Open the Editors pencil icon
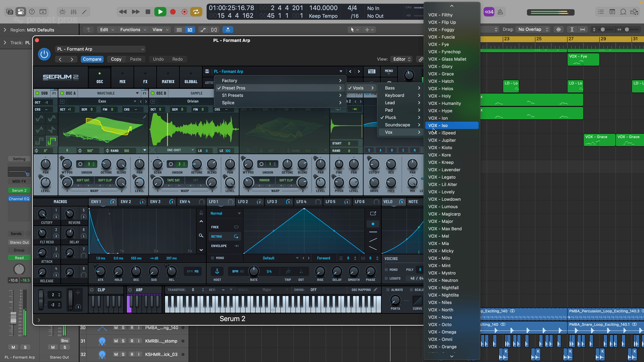This screenshot has width=644, height=362. (85, 12)
